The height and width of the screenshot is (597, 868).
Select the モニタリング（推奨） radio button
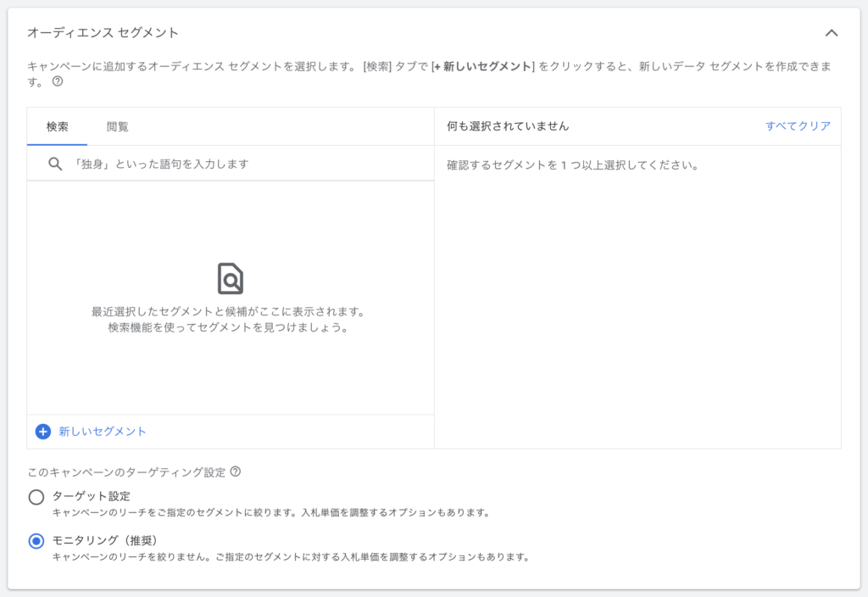[36, 541]
